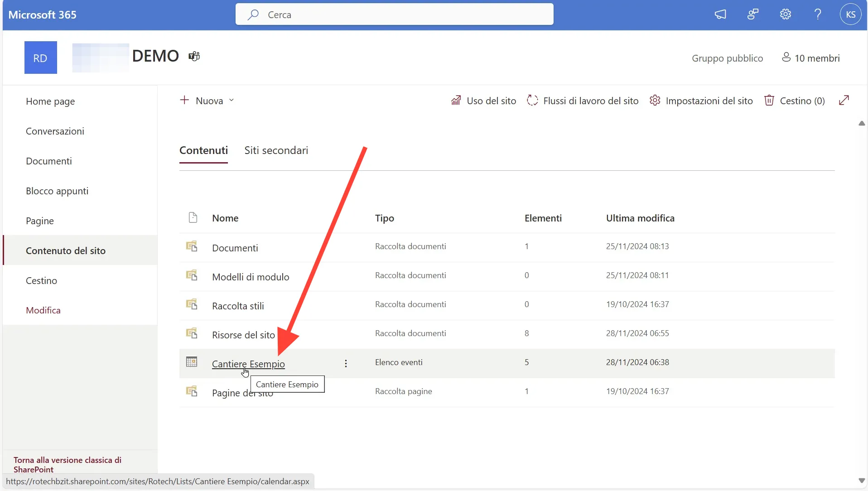Viewport: 868px width, 491px height.
Task: Click the Modelli di modulo library icon
Action: [x=192, y=275]
